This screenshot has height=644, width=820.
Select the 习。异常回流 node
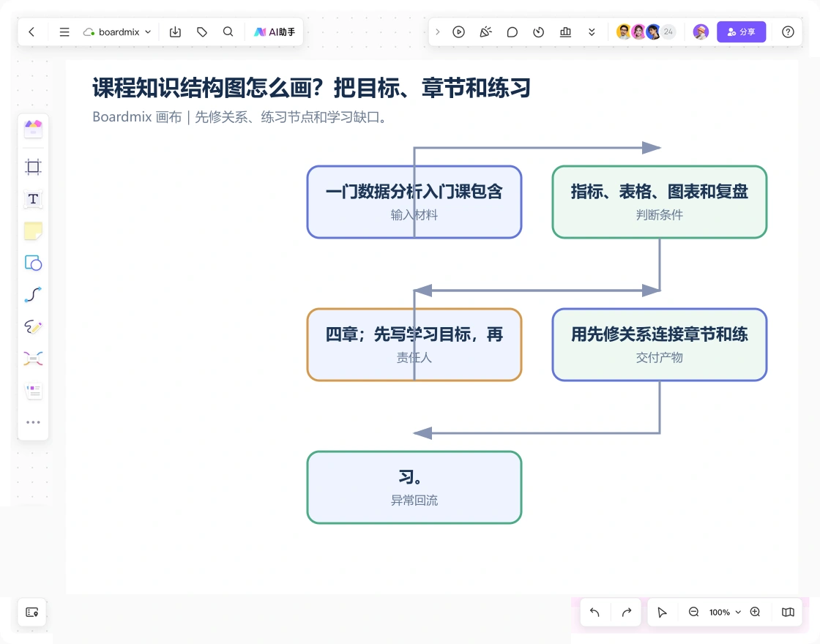tap(414, 487)
